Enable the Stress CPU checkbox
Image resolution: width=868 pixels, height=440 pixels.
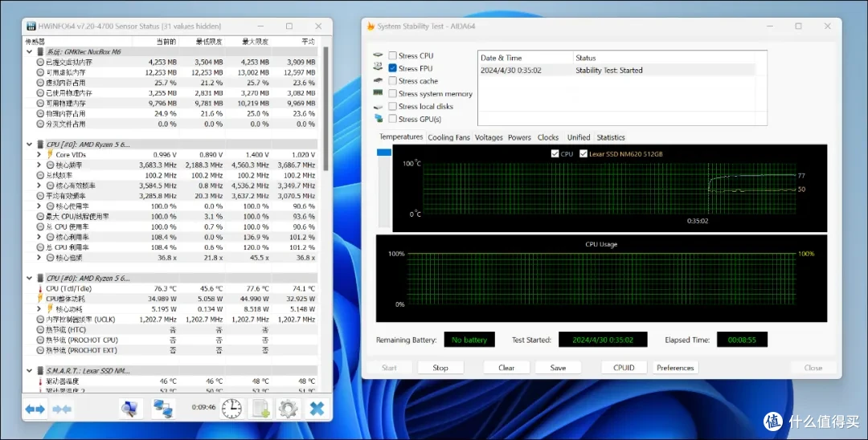coord(392,55)
